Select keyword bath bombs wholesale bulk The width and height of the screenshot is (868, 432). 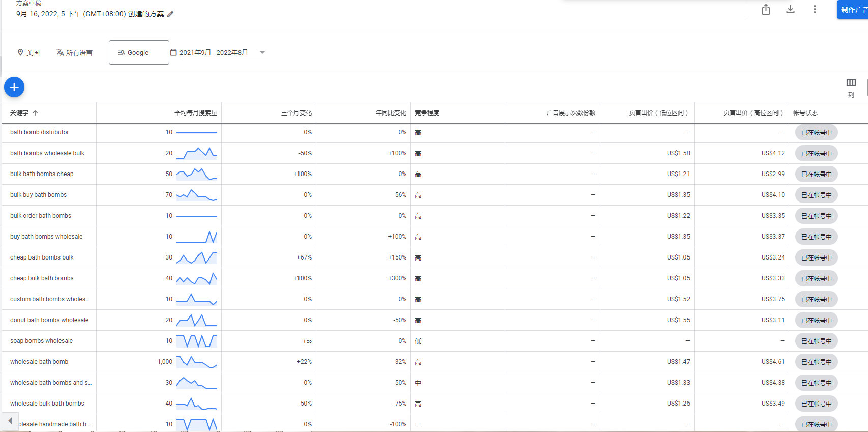point(47,153)
